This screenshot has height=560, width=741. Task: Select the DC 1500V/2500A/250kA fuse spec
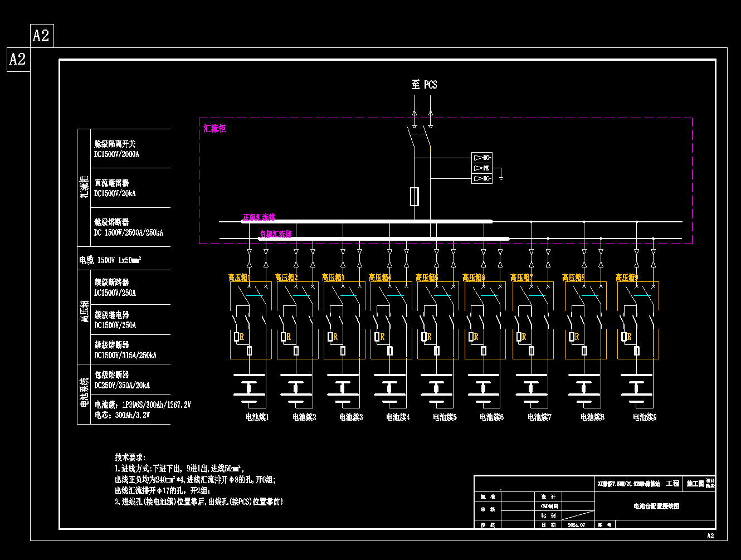[x=129, y=232]
